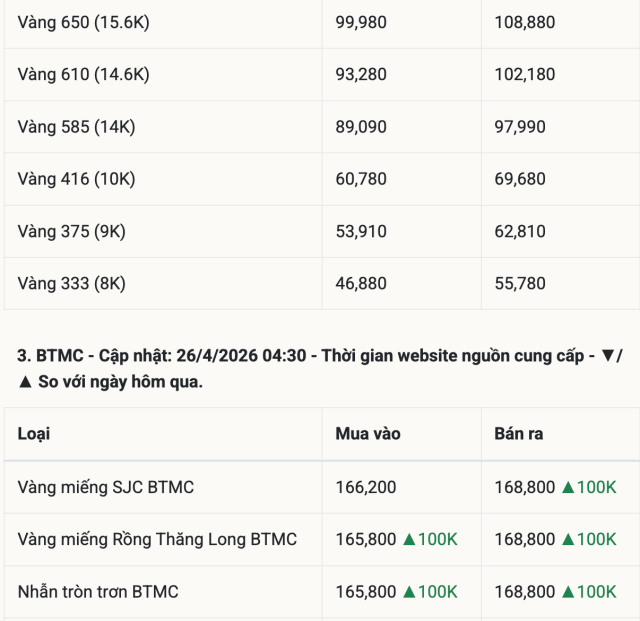Click the 'Vàng 585 (14K)' row label
Image resolution: width=640 pixels, height=621 pixels.
(76, 127)
